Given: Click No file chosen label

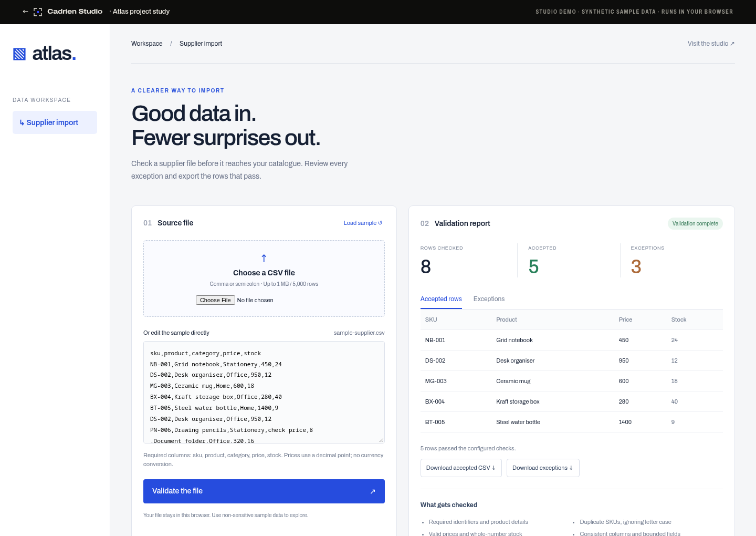Looking at the screenshot, I should pyautogui.click(x=255, y=300).
